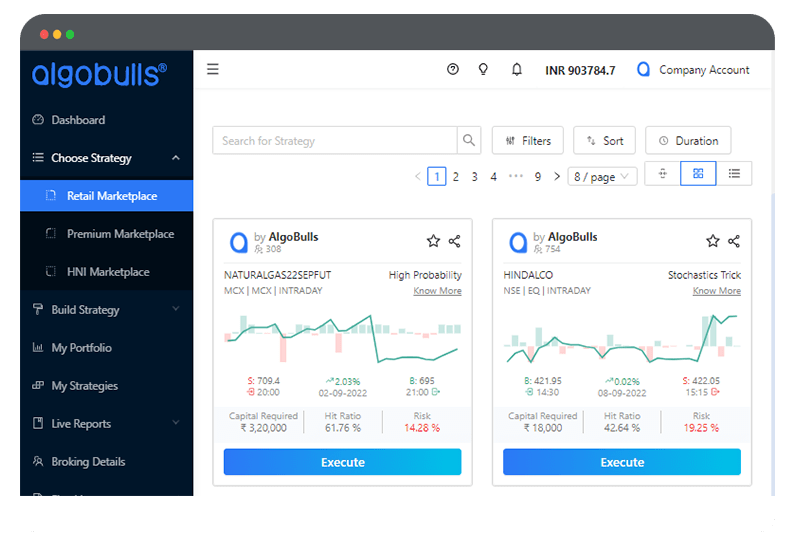This screenshot has height=545, width=796.
Task: Open Premium Marketplace in sidebar
Action: 120,234
